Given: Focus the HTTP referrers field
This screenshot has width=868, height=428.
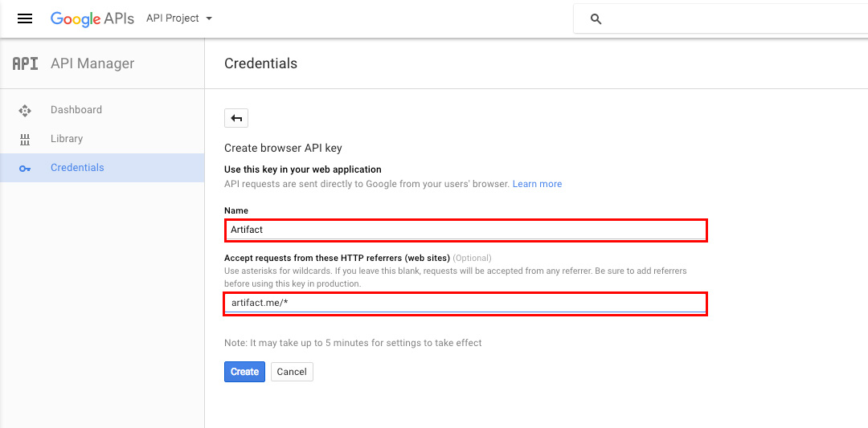Looking at the screenshot, I should [465, 304].
